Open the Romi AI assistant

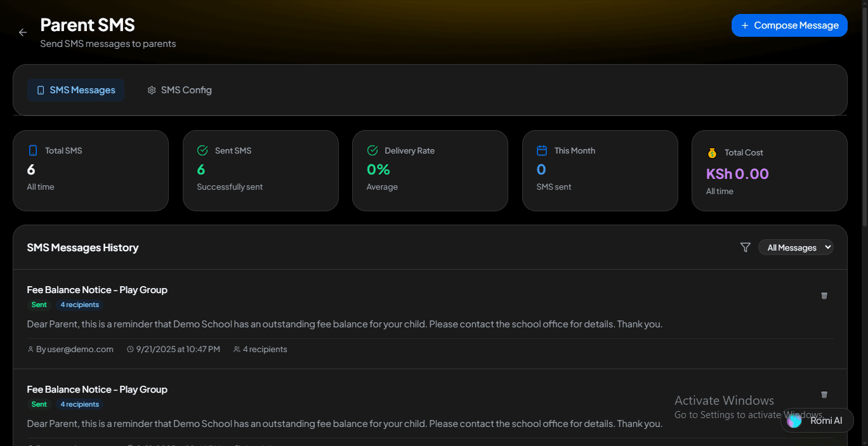[817, 421]
